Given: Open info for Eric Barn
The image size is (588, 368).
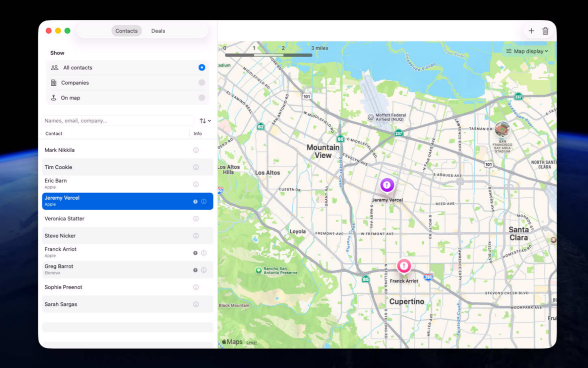Looking at the screenshot, I should pos(196,184).
